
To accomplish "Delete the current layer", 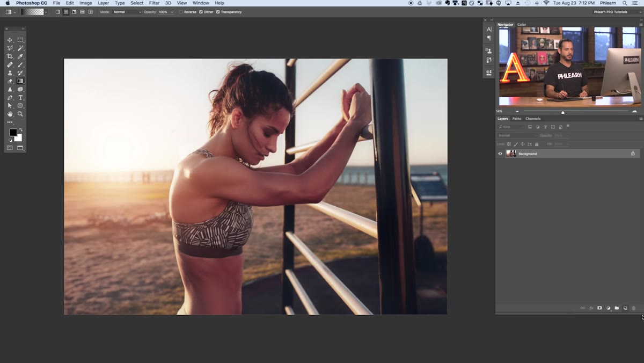I will coord(633,308).
